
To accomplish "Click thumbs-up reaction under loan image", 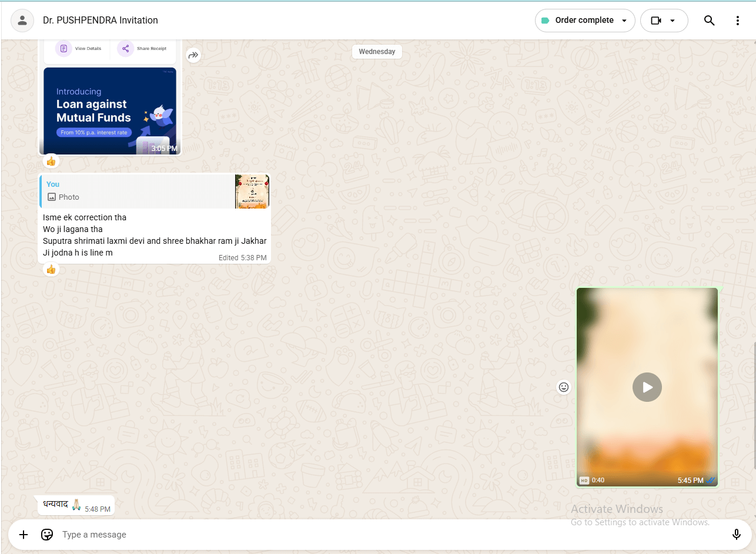I will [51, 161].
